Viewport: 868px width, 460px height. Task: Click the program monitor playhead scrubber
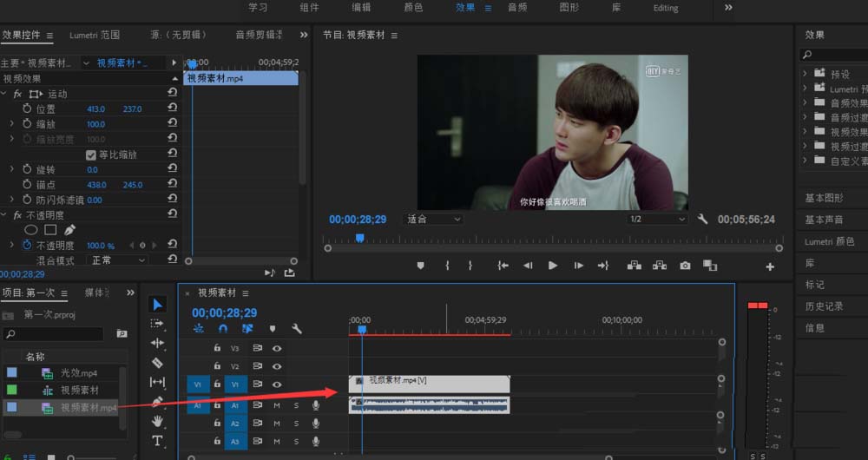(360, 238)
